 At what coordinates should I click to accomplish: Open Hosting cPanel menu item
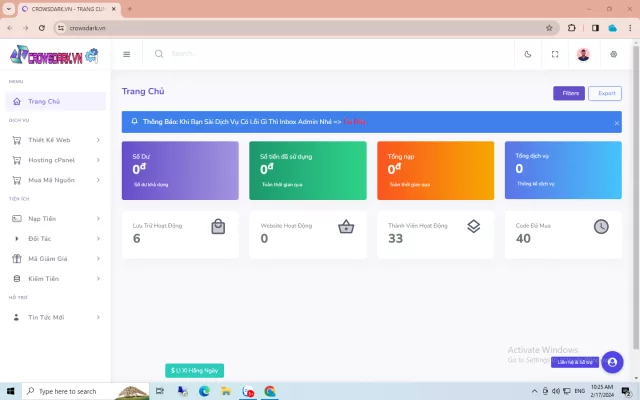pyautogui.click(x=56, y=160)
